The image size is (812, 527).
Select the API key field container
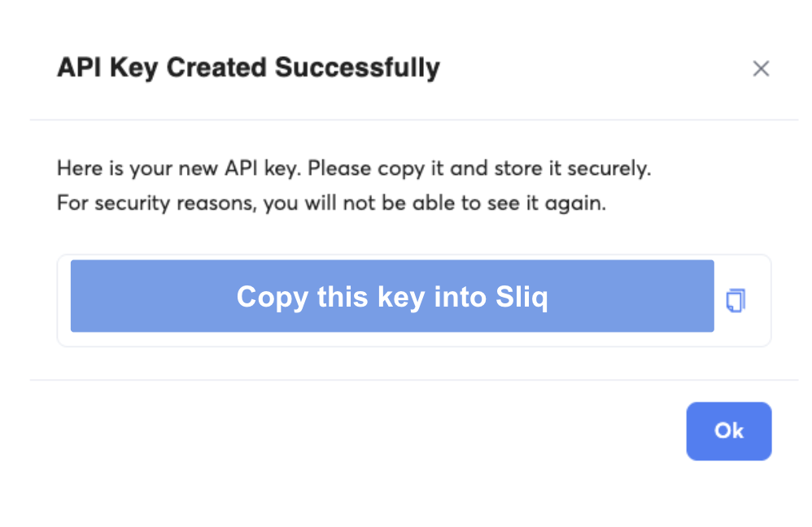click(413, 300)
